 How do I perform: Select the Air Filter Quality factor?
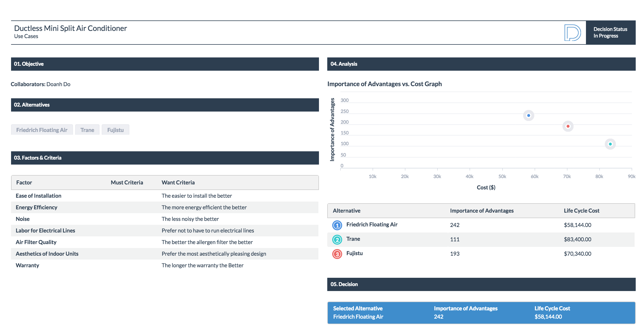tap(36, 242)
